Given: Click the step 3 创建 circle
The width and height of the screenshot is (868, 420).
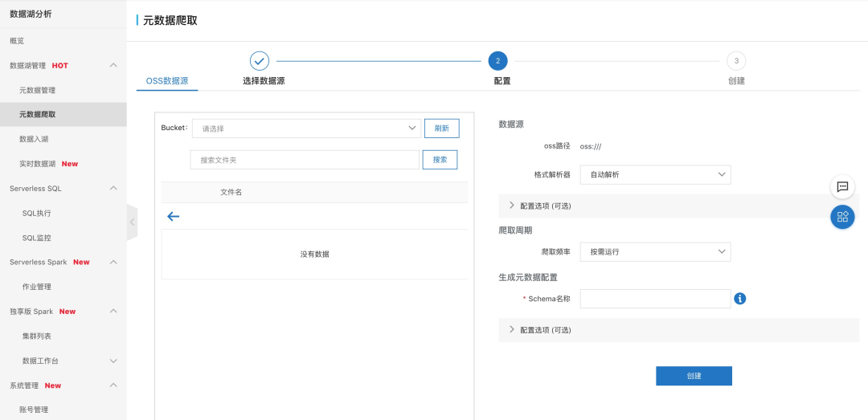Looking at the screenshot, I should (735, 61).
